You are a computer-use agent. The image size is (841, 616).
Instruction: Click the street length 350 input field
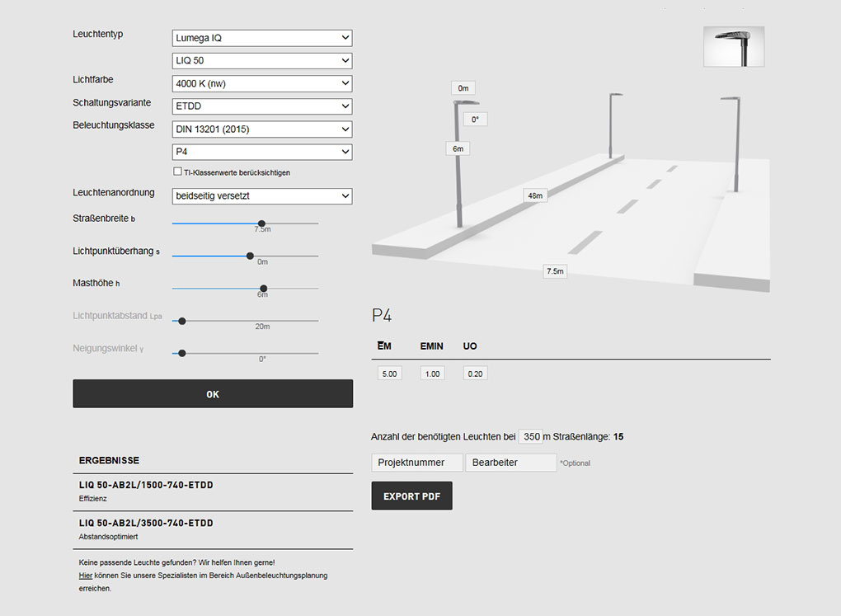(532, 437)
